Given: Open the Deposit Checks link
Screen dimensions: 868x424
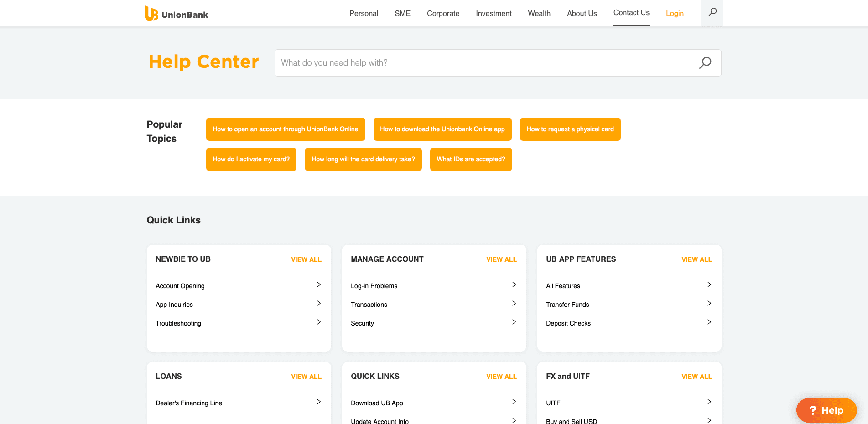Looking at the screenshot, I should tap(568, 323).
